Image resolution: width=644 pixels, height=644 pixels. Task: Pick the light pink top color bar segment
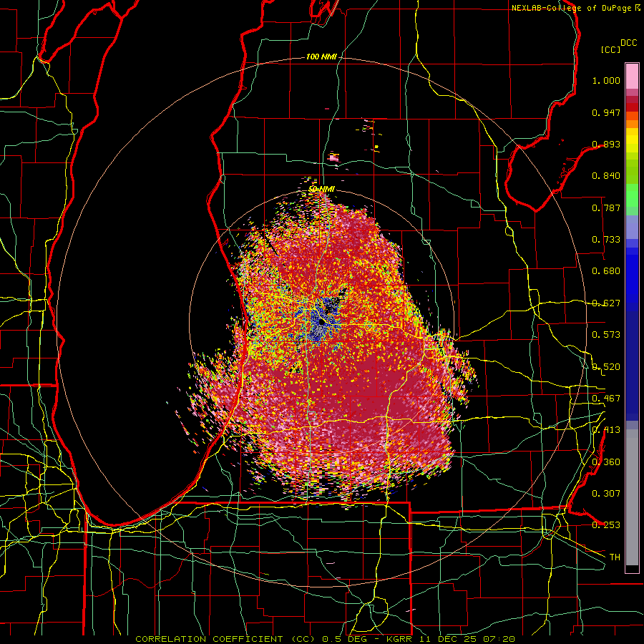632,77
